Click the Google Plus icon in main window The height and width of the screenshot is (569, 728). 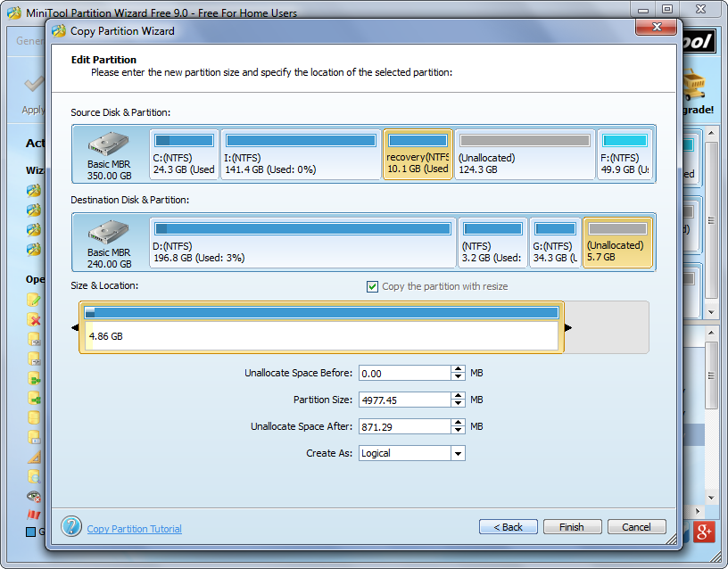tap(704, 532)
